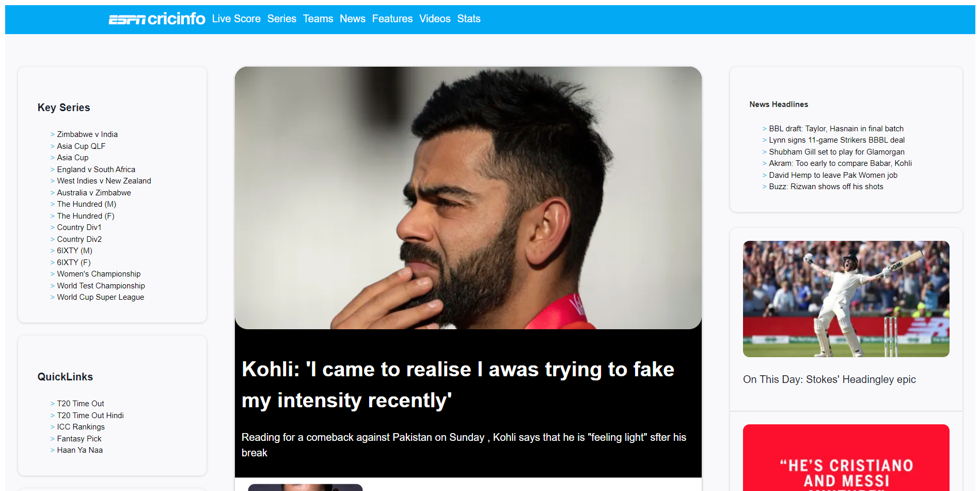Open the Kohli main story photo
Viewport: 980px width, 491px height.
pyautogui.click(x=468, y=197)
